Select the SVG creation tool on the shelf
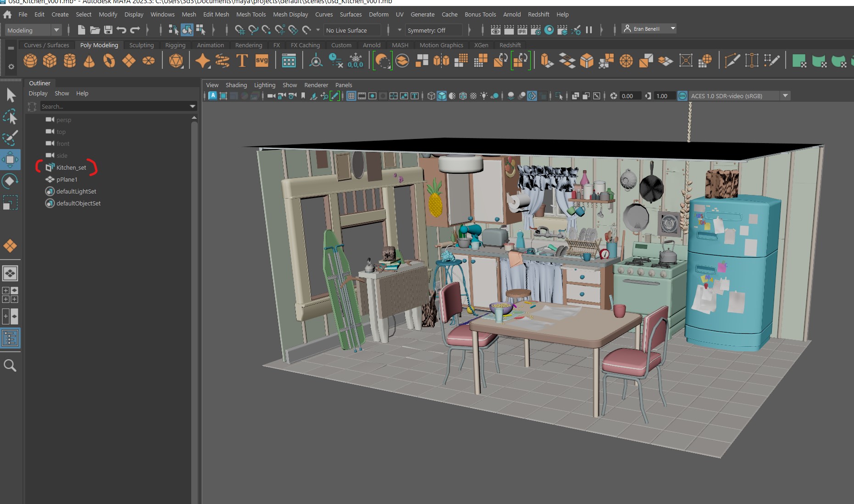 pyautogui.click(x=261, y=60)
